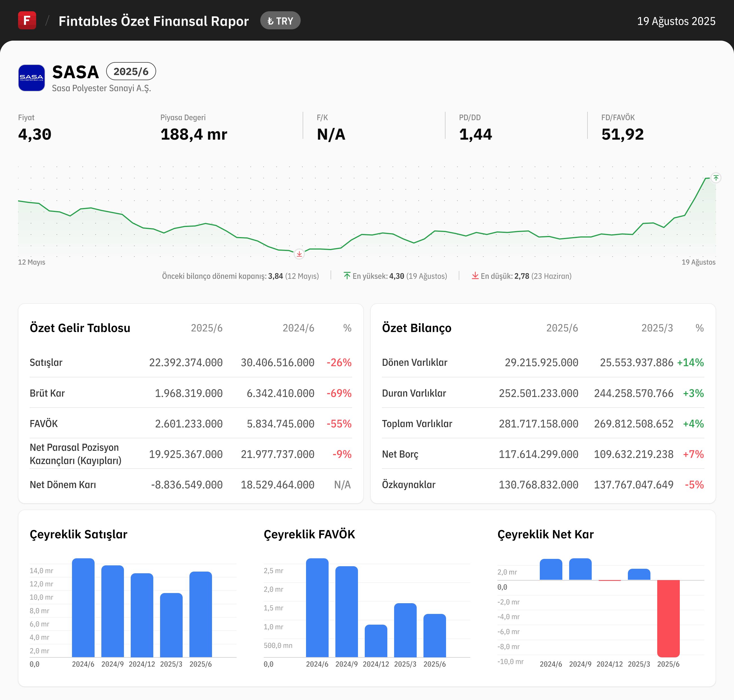Click the 2025/3 column header in Özet Bilanço

click(x=657, y=328)
